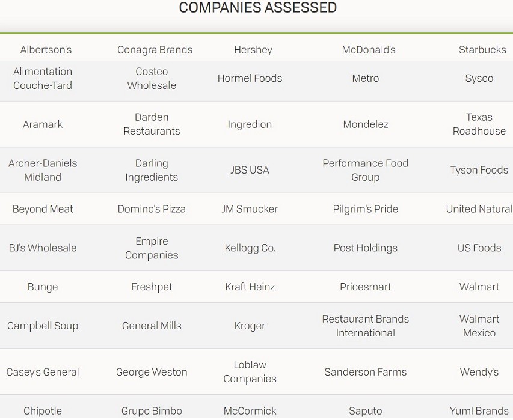Click the Loblaw Companies entry
The height and width of the screenshot is (420, 513).
[250, 371]
